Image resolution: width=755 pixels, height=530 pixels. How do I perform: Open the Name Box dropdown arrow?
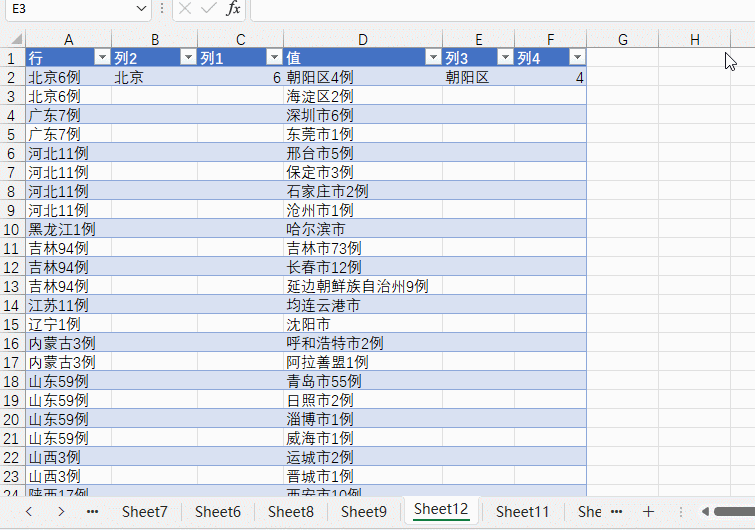coord(141,8)
